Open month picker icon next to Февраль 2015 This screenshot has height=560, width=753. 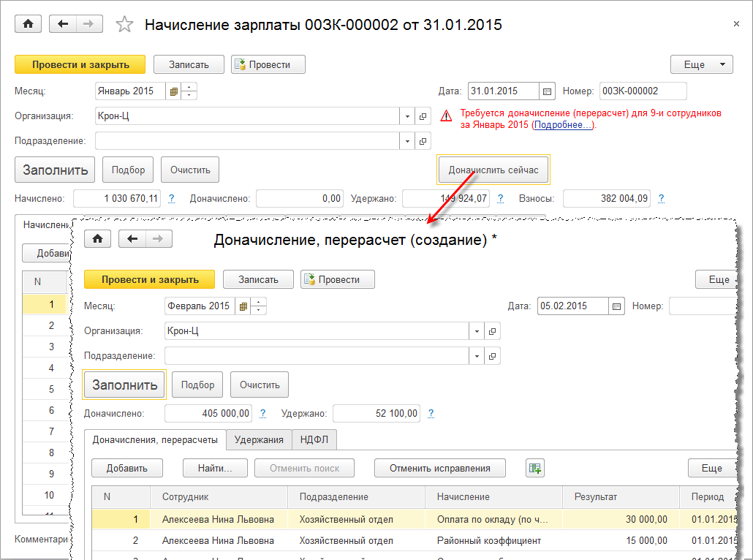tap(243, 306)
